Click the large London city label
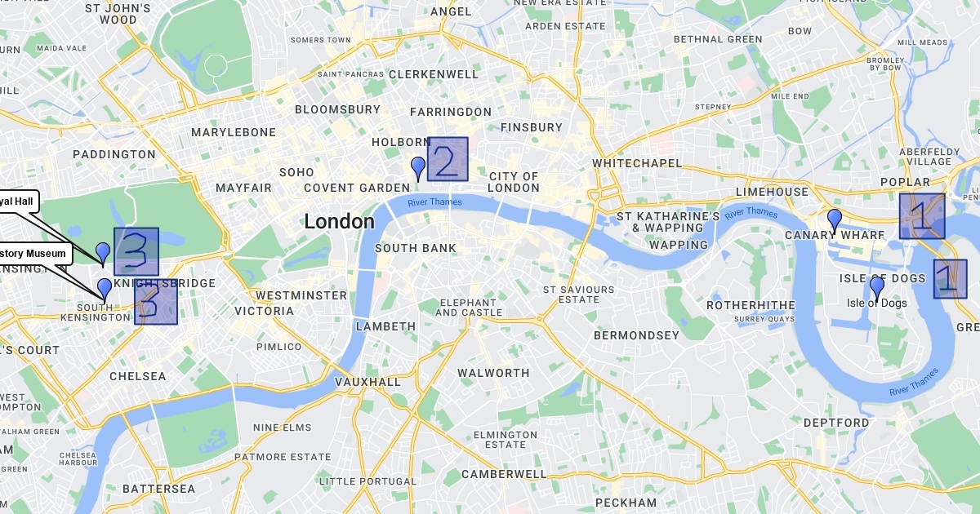Screen dimensions: 980x514 [339, 221]
